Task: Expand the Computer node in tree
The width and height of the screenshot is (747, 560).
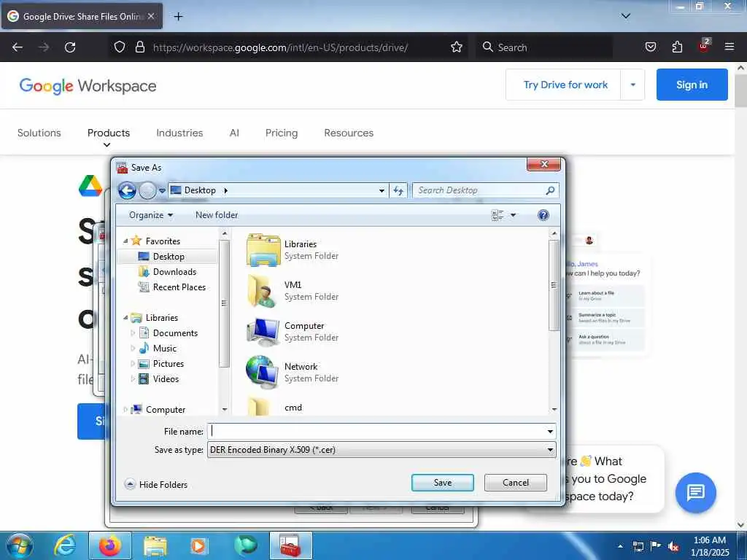Action: (125, 410)
